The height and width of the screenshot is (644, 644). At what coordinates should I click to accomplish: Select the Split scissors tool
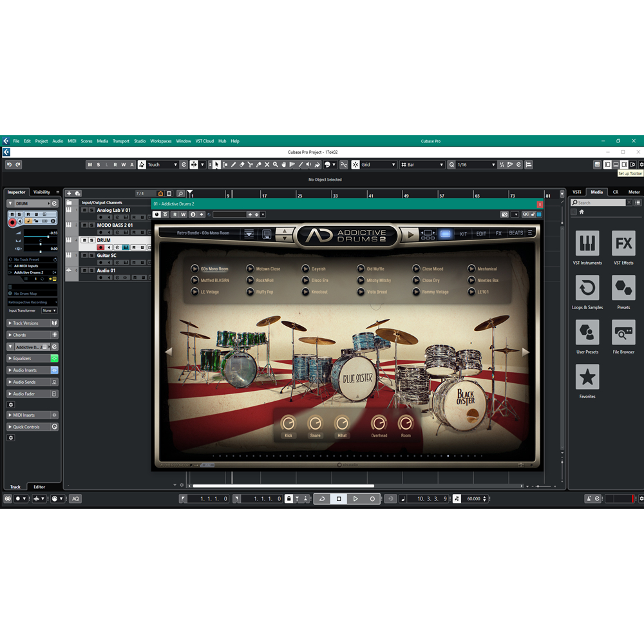tap(250, 165)
